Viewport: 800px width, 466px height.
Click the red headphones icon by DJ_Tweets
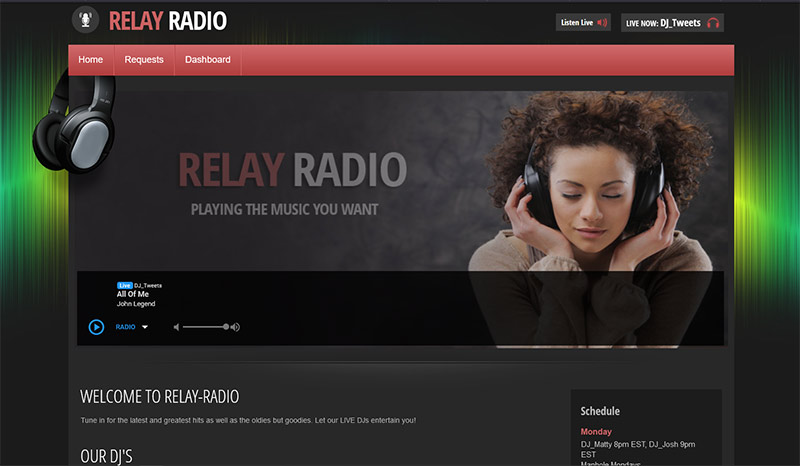coord(713,23)
